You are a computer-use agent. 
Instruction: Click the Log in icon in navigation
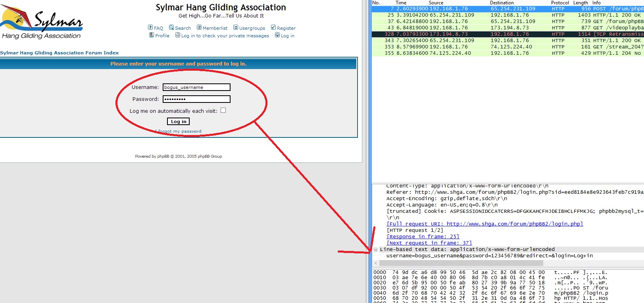click(x=277, y=35)
